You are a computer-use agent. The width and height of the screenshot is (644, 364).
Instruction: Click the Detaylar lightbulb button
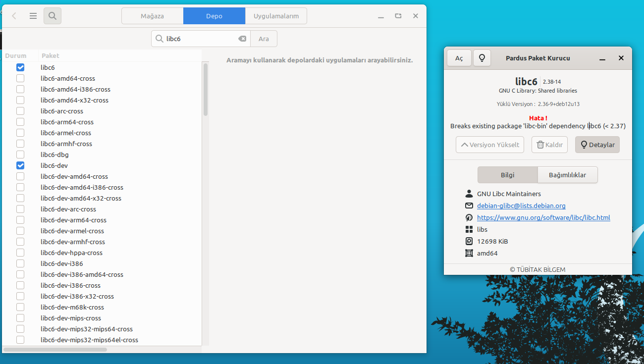597,145
